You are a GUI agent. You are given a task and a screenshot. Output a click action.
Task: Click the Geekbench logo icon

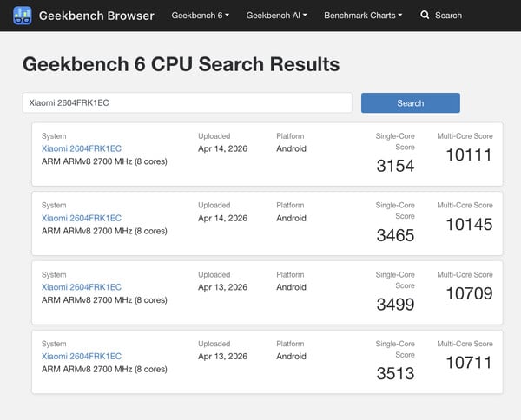[x=23, y=16]
